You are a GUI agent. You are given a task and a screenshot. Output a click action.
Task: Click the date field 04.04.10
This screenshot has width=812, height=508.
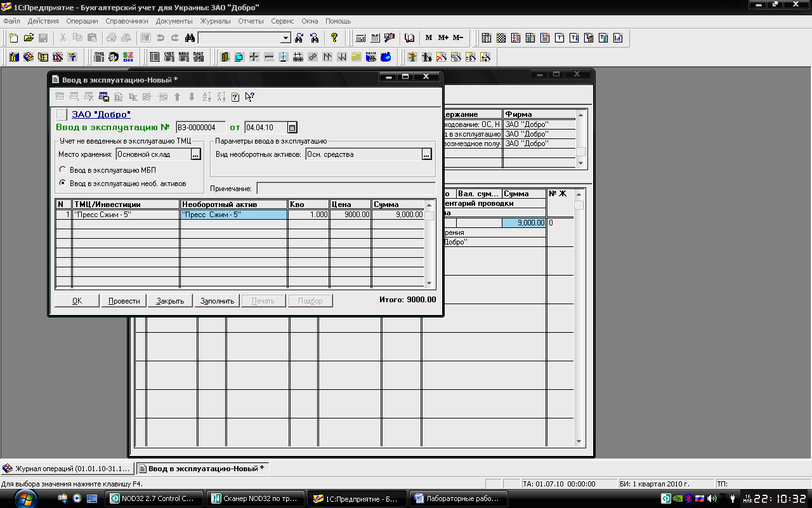[266, 128]
